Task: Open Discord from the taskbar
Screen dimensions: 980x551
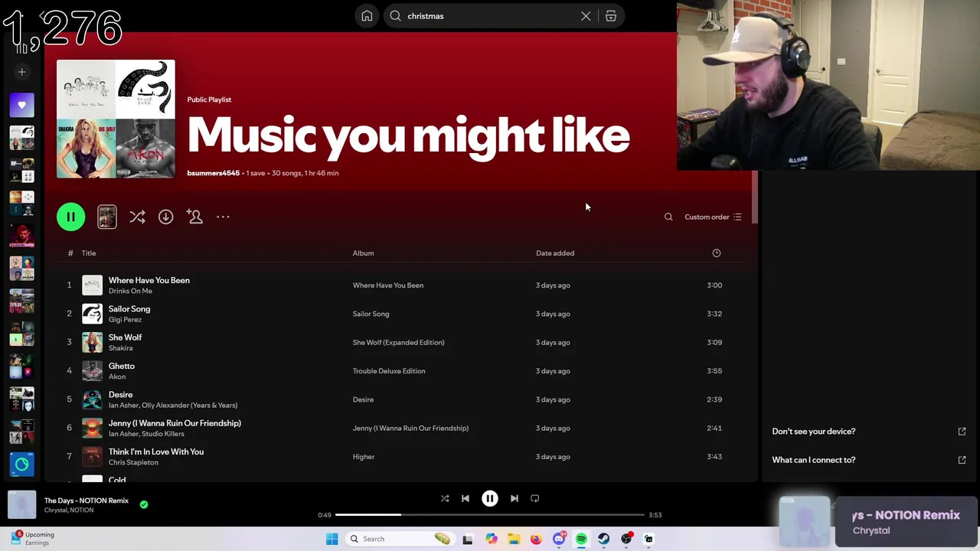Action: (559, 539)
